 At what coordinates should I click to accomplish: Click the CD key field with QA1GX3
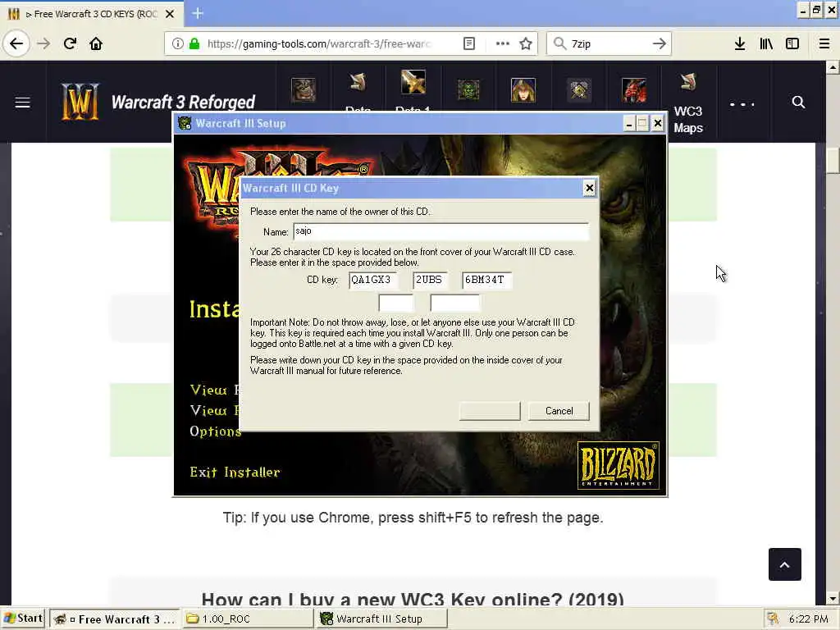point(373,281)
